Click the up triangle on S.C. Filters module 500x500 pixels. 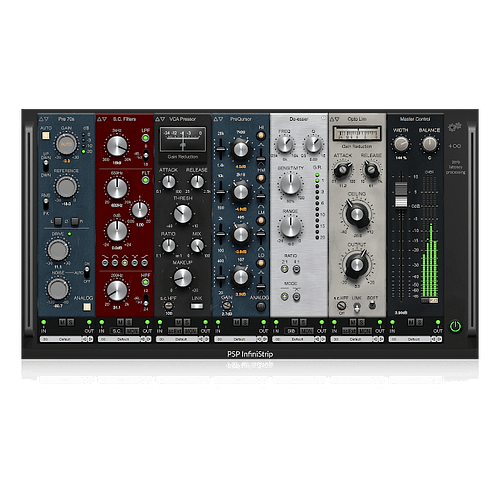[99, 119]
